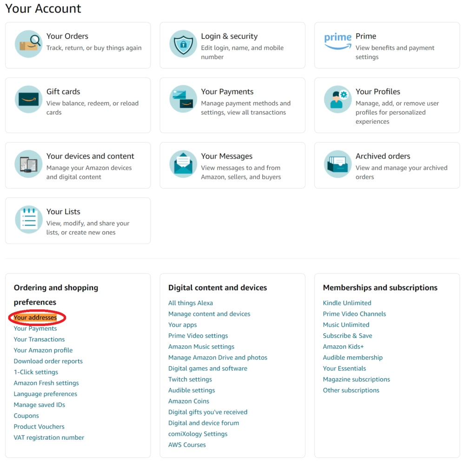Click the Your Payments cards icon
476x463 pixels.
point(183,99)
